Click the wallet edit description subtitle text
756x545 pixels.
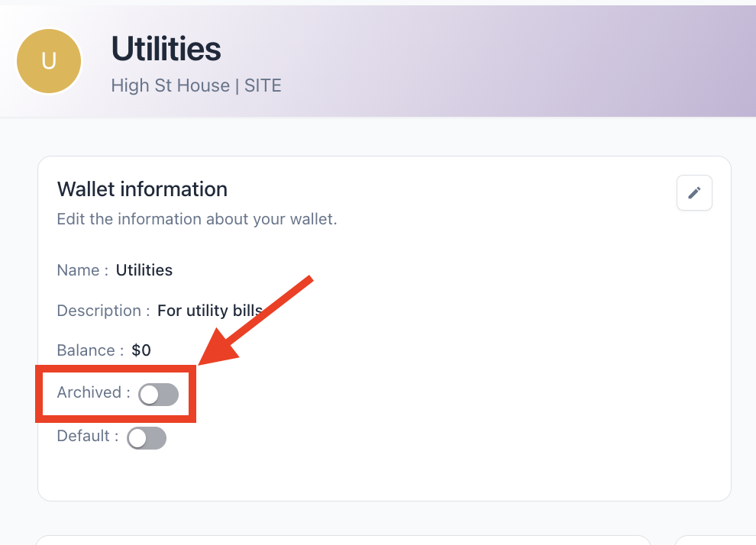196,219
